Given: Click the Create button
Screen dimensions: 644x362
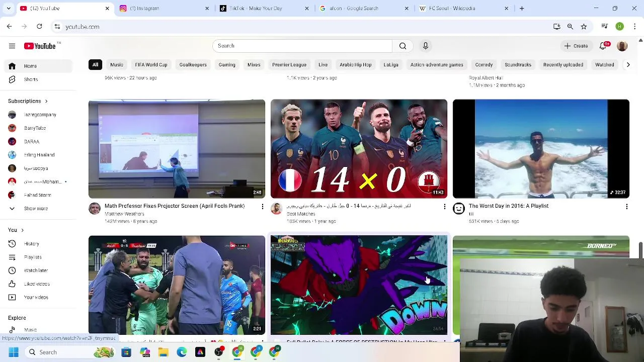Looking at the screenshot, I should pyautogui.click(x=576, y=46).
